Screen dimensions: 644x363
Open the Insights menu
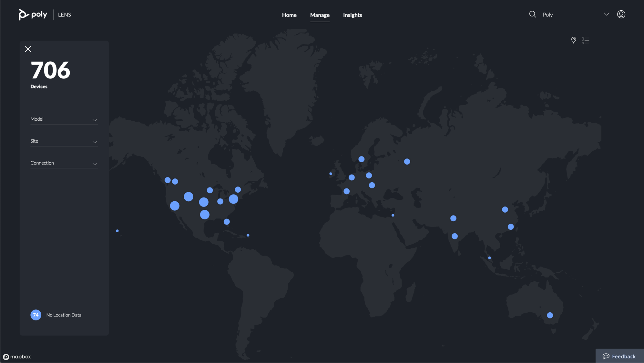[352, 15]
